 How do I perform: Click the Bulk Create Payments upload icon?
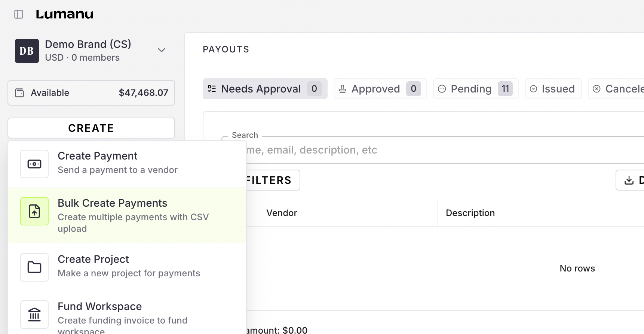(x=34, y=211)
